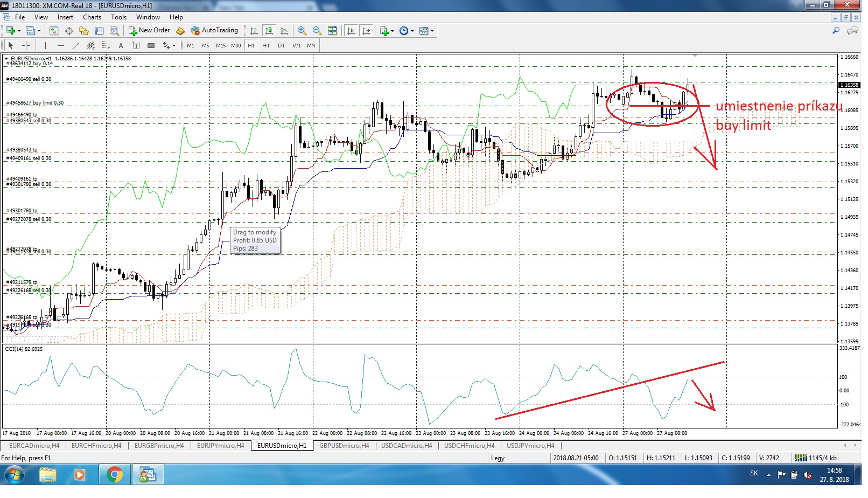Expand the New Chart dropdown arrow

[19, 31]
